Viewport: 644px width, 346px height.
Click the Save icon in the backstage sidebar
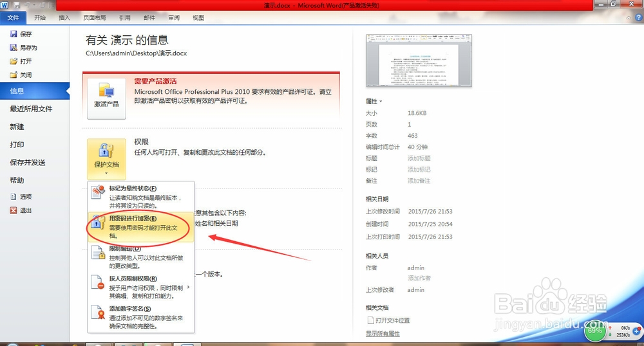pyautogui.click(x=14, y=34)
